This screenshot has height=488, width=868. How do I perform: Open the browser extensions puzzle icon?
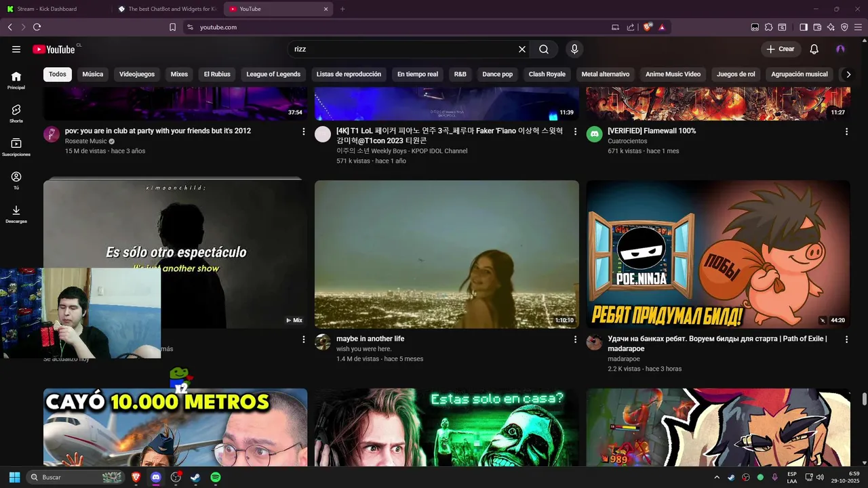click(768, 27)
